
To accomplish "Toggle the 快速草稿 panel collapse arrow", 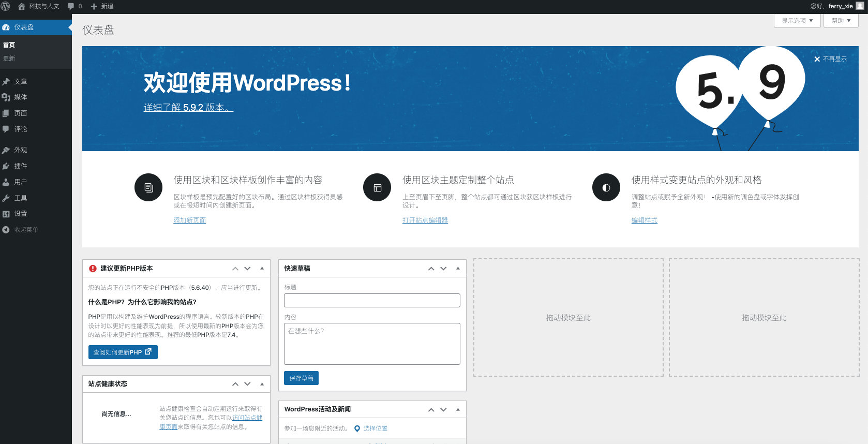I will (x=458, y=269).
